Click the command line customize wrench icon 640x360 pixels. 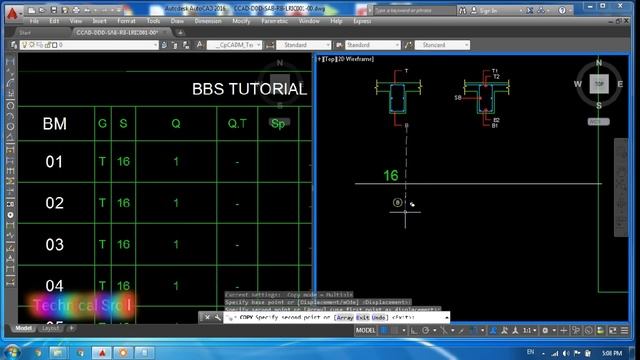(218, 317)
